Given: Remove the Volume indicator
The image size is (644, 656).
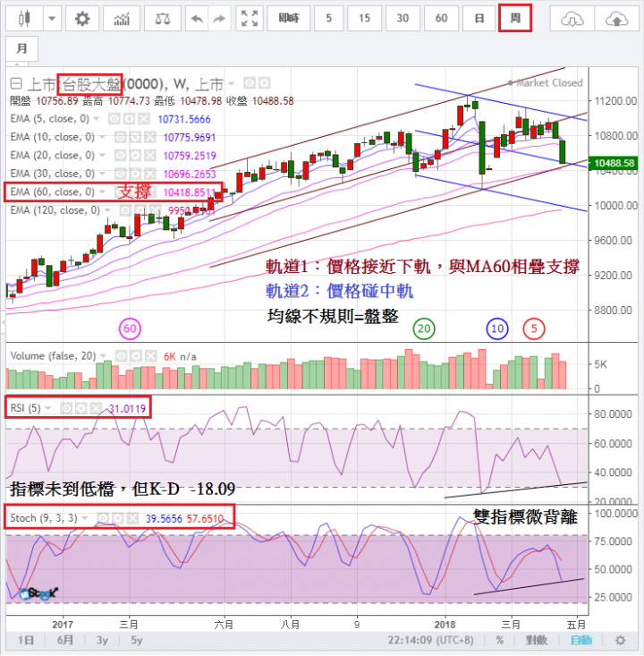Looking at the screenshot, I should click(151, 356).
